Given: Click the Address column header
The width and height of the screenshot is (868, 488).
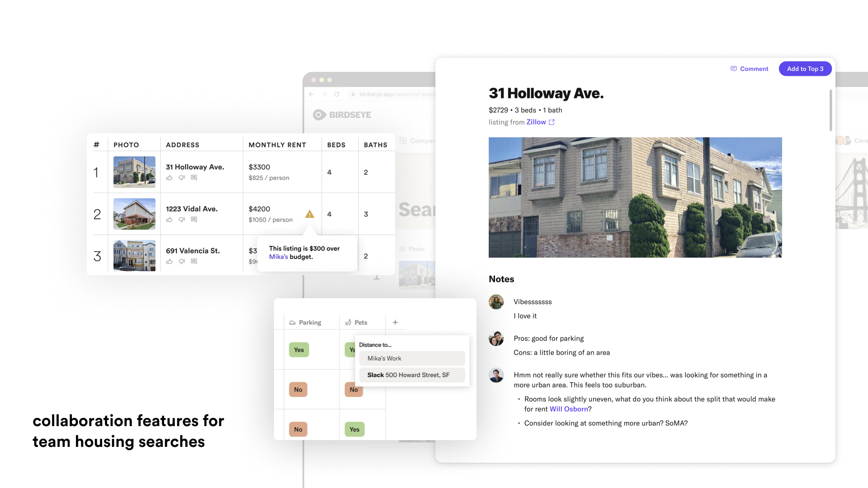Looking at the screenshot, I should pyautogui.click(x=183, y=145).
